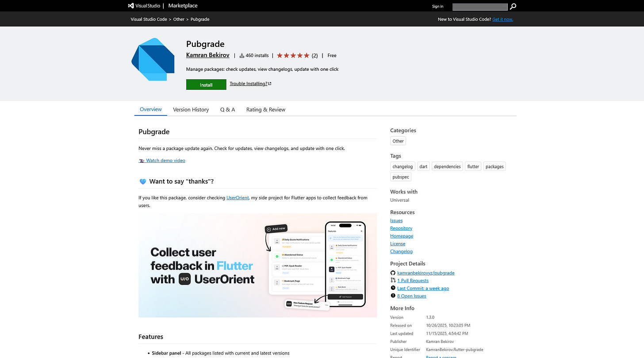Click the packages tag
The width and height of the screenshot is (644, 358).
pos(494,167)
